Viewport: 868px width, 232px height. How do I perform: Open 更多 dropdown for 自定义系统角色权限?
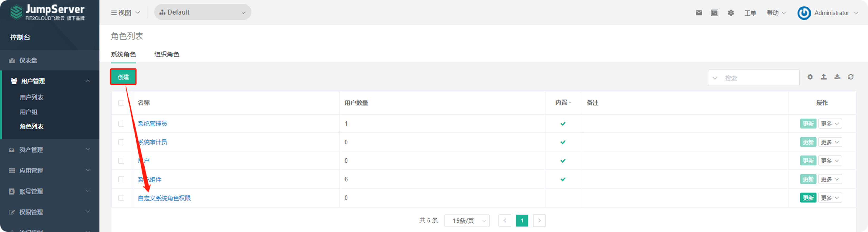(x=830, y=198)
